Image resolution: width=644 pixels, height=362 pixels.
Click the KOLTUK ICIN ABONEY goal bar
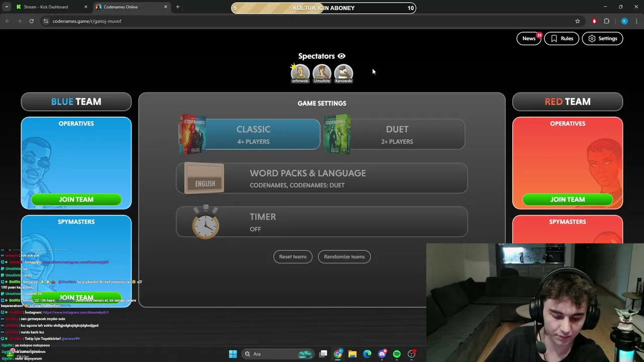pyautogui.click(x=324, y=8)
